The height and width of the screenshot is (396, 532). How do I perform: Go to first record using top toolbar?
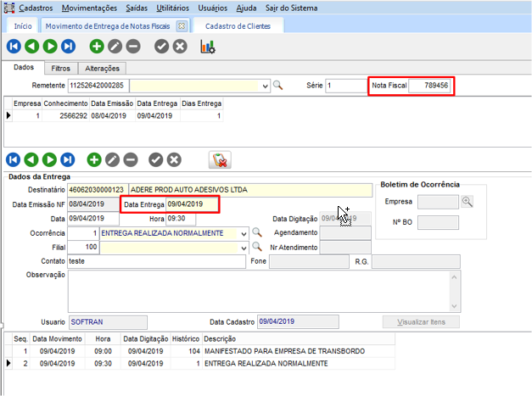(x=14, y=47)
